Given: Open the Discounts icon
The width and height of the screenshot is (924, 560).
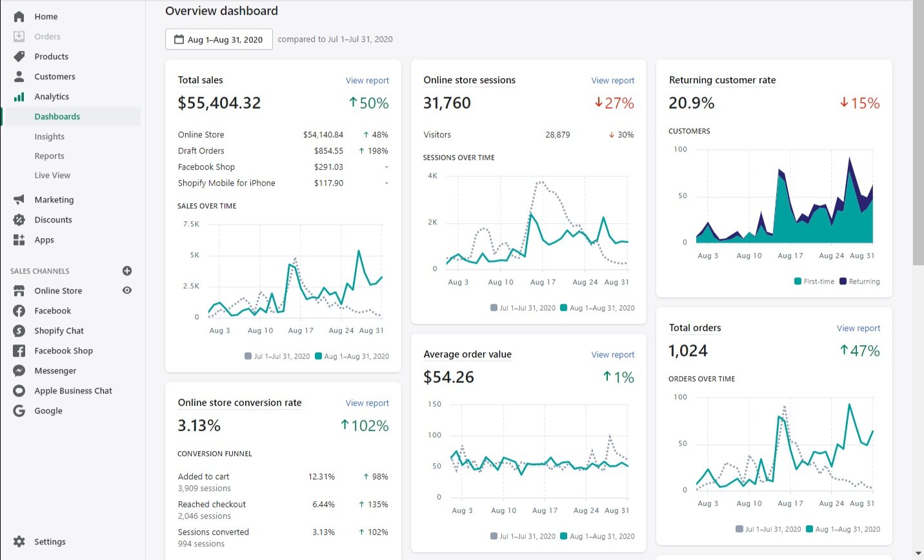Looking at the screenshot, I should (x=18, y=219).
